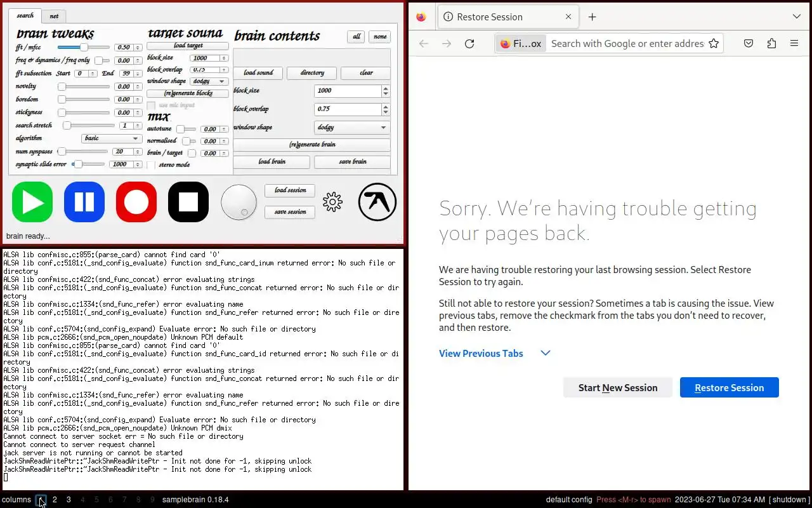Switch to workspace 3 in status bar

pyautogui.click(x=69, y=500)
